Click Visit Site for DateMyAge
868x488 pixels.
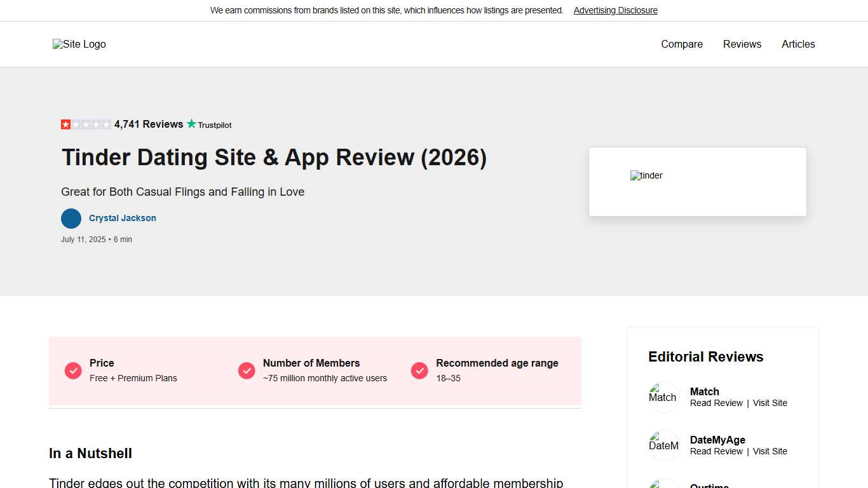click(x=770, y=451)
